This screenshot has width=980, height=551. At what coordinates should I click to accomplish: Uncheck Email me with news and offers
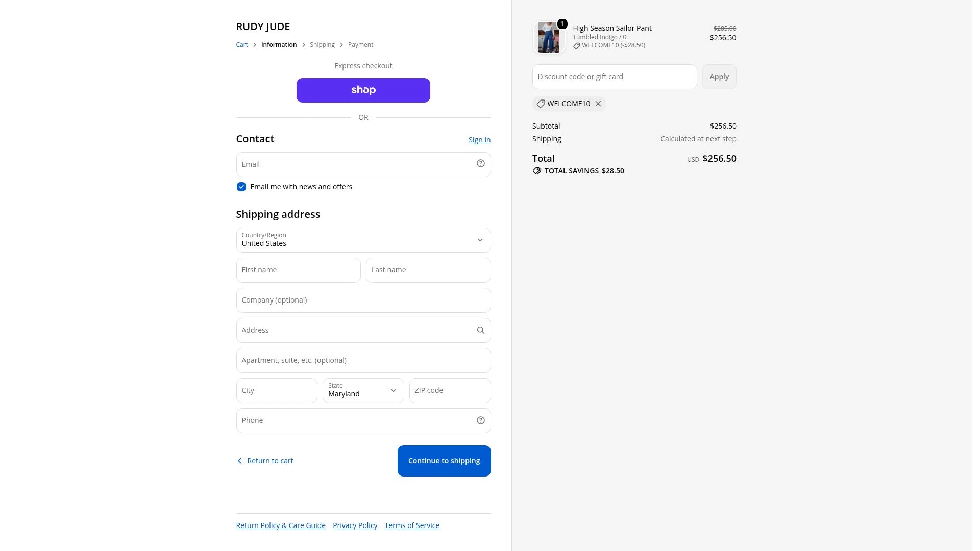241,187
